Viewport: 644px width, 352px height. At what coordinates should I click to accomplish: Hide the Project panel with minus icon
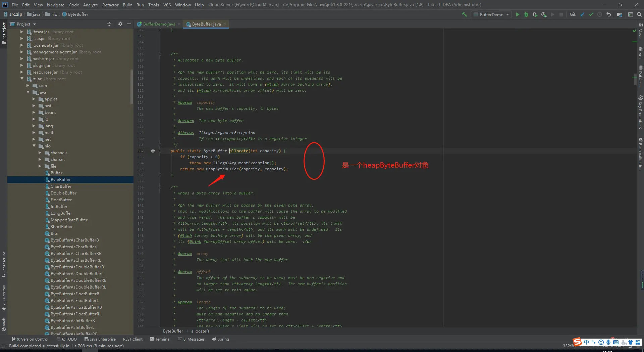coord(129,24)
